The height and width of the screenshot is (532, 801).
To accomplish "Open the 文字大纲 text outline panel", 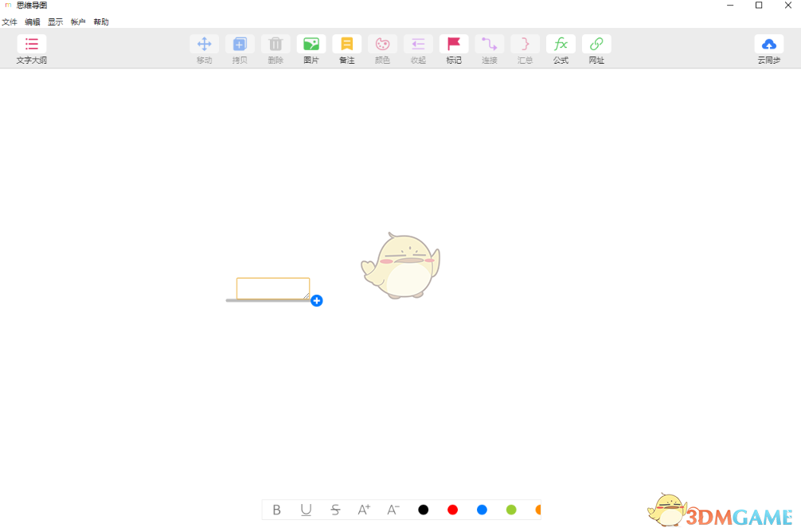I will (30, 49).
